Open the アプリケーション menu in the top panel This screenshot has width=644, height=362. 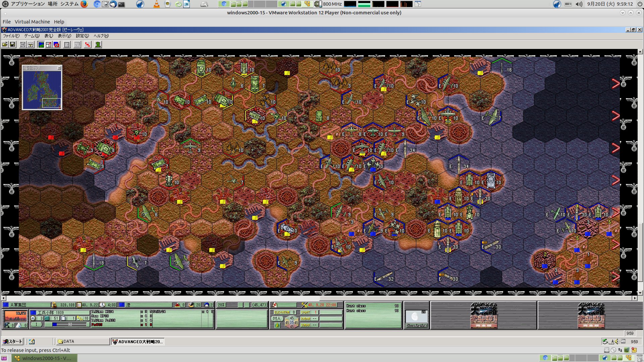[28, 4]
